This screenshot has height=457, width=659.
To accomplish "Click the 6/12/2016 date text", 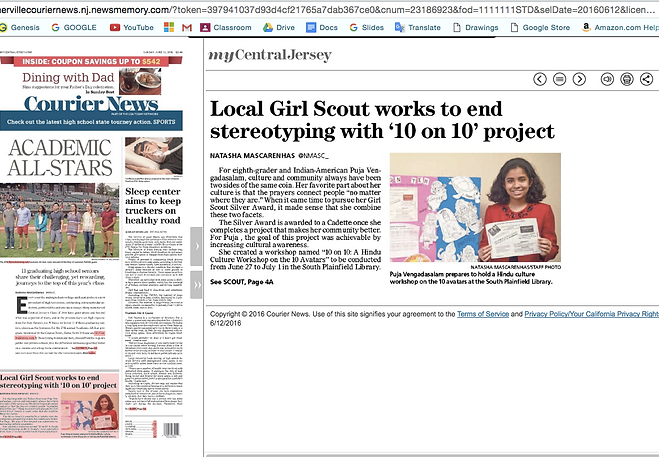I will point(226,323).
